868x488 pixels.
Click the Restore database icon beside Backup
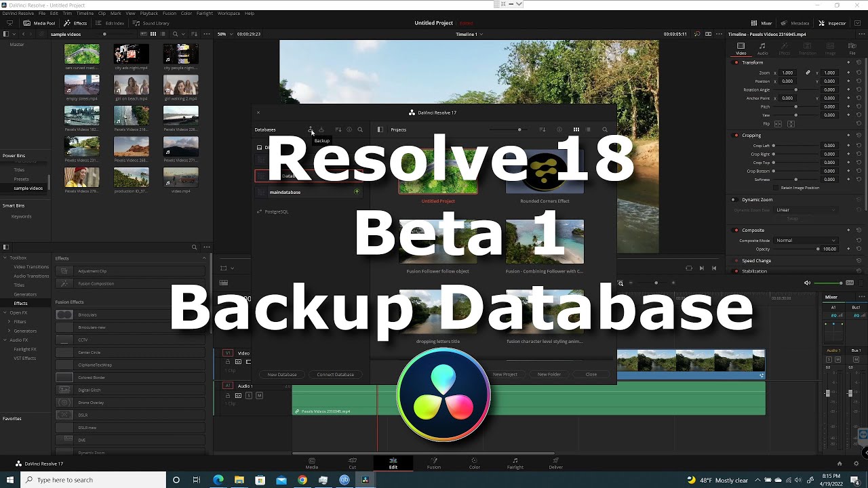point(321,129)
